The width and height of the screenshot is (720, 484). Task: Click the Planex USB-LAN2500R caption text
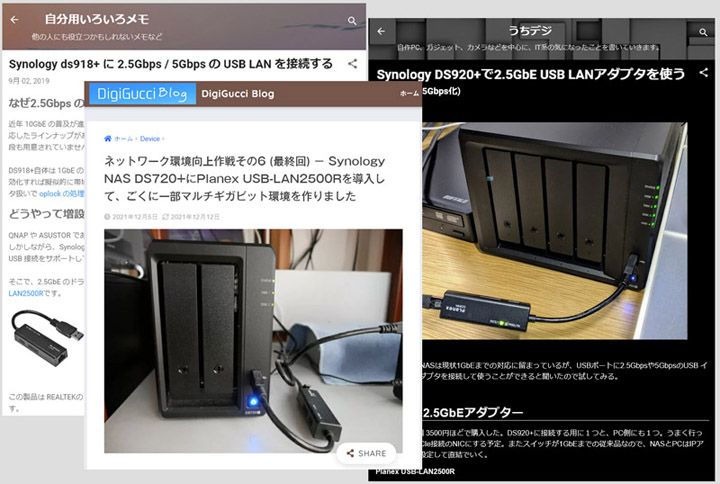click(415, 471)
